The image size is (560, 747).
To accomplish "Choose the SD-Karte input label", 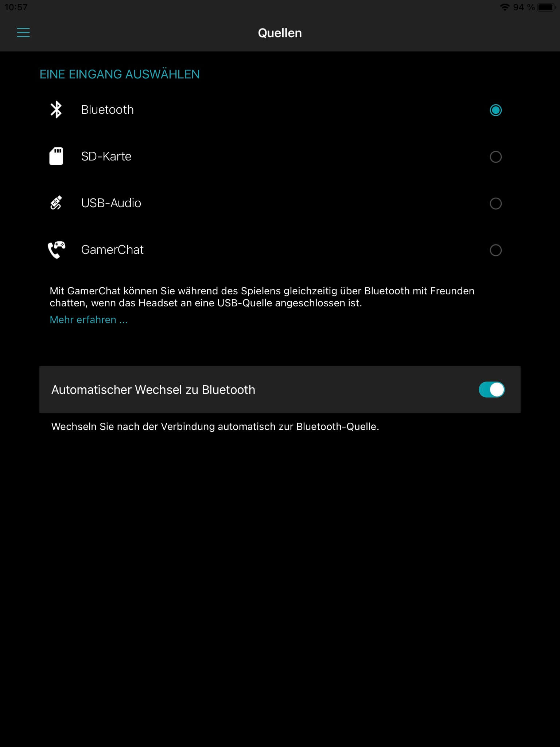I will point(106,156).
